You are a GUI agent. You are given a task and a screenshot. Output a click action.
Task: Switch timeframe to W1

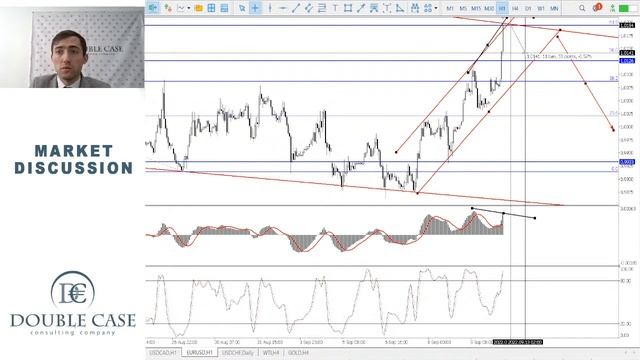[541, 8]
